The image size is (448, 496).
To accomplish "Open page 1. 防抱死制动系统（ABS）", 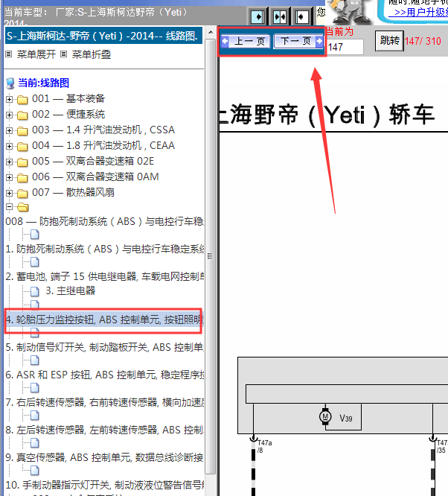I will pyautogui.click(x=105, y=249).
